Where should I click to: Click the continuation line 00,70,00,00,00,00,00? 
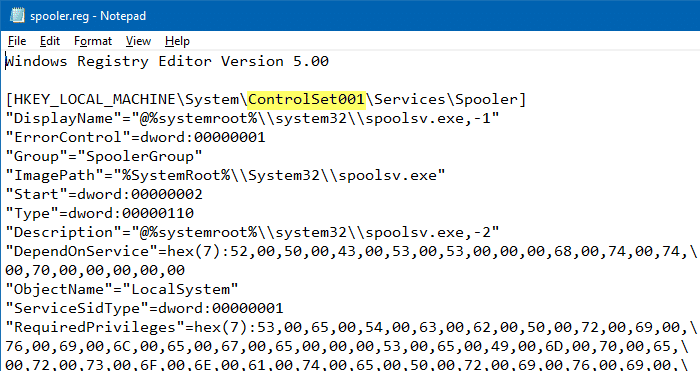[x=95, y=270]
